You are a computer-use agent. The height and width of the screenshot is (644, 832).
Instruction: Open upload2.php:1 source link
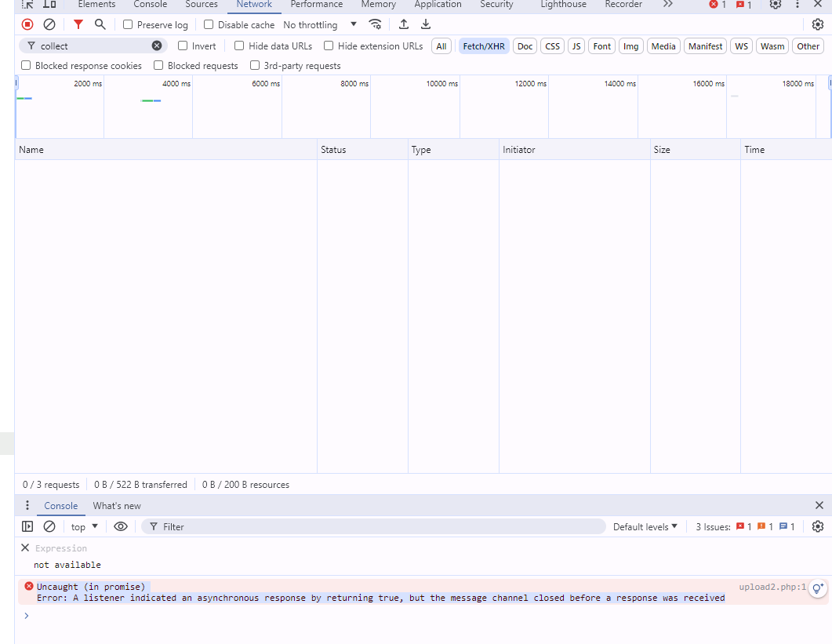[x=772, y=587]
